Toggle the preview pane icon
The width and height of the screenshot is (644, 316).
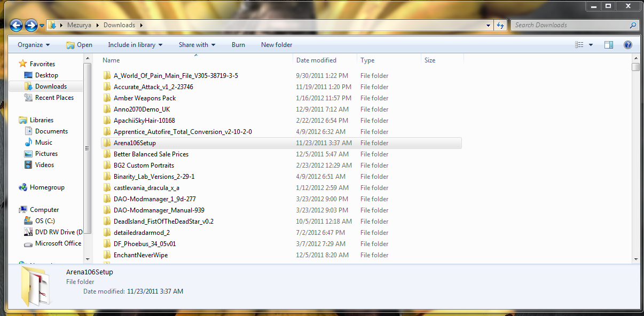click(x=609, y=45)
